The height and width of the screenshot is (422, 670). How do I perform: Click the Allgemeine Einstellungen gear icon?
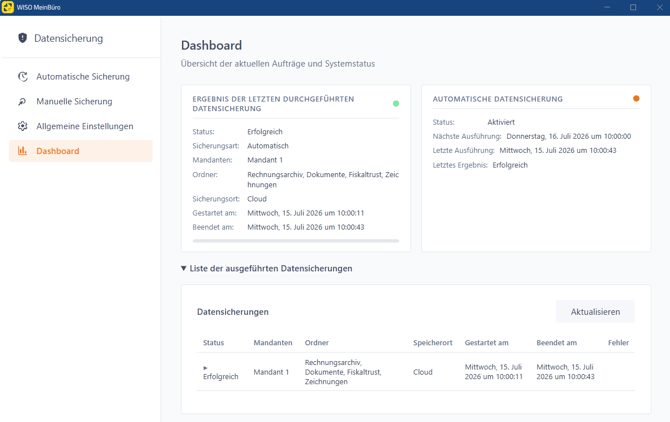[23, 126]
